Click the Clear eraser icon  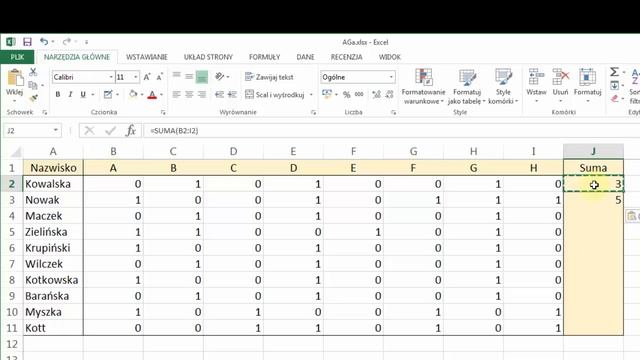(x=615, y=98)
